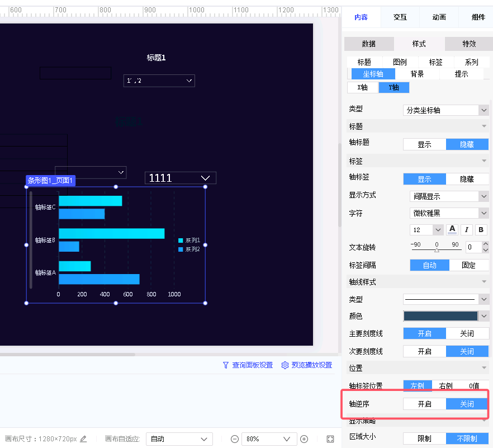Set 轴标题 to 显示

point(424,144)
